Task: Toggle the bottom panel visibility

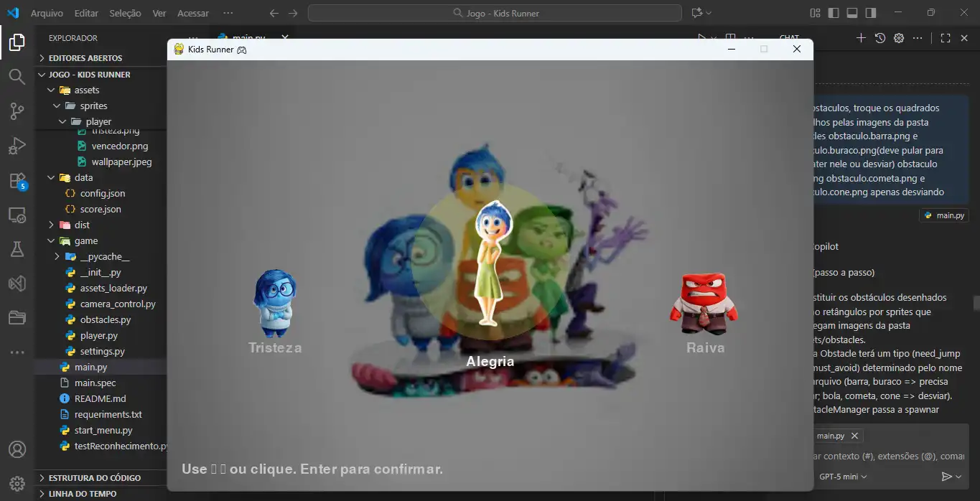Action: tap(852, 13)
